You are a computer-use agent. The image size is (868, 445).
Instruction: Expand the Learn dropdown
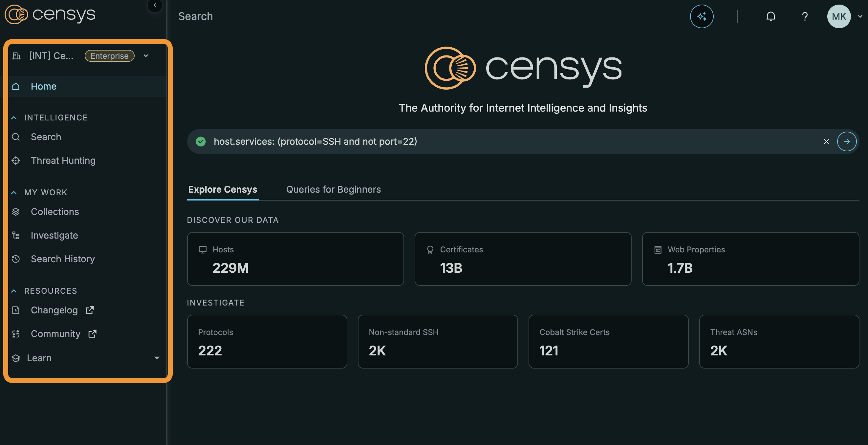(157, 358)
